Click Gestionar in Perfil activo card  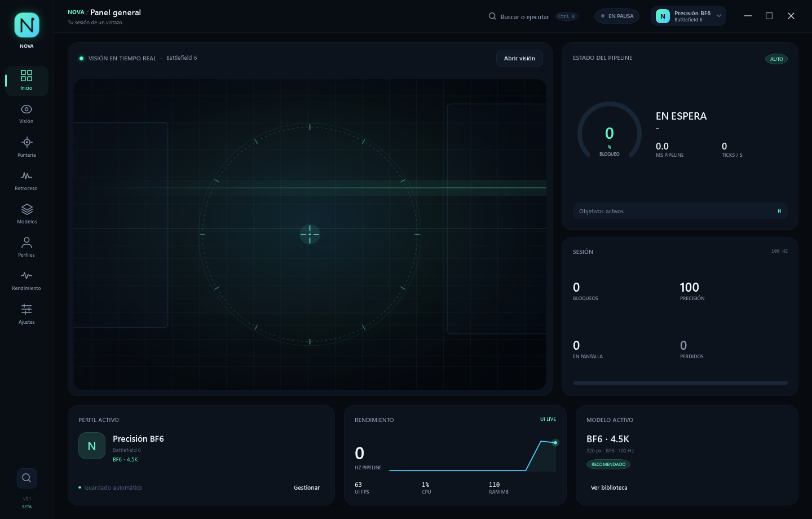click(x=307, y=487)
